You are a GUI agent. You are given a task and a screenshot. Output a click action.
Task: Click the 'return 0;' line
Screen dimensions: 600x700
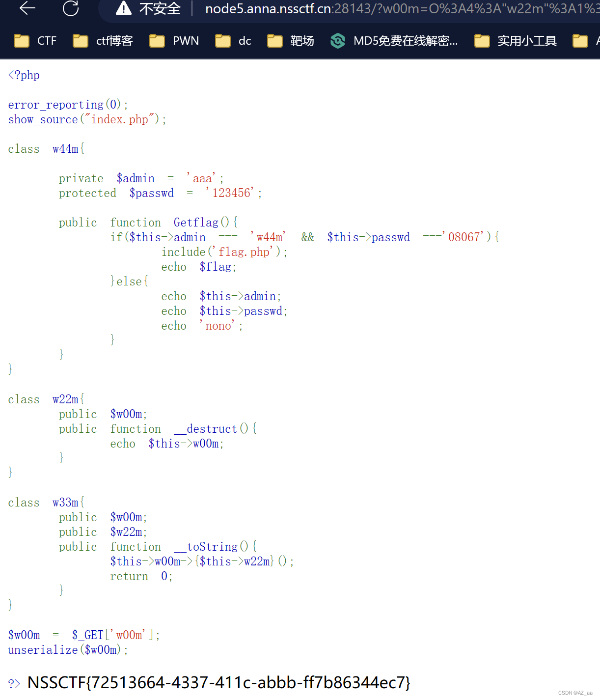[x=141, y=576]
